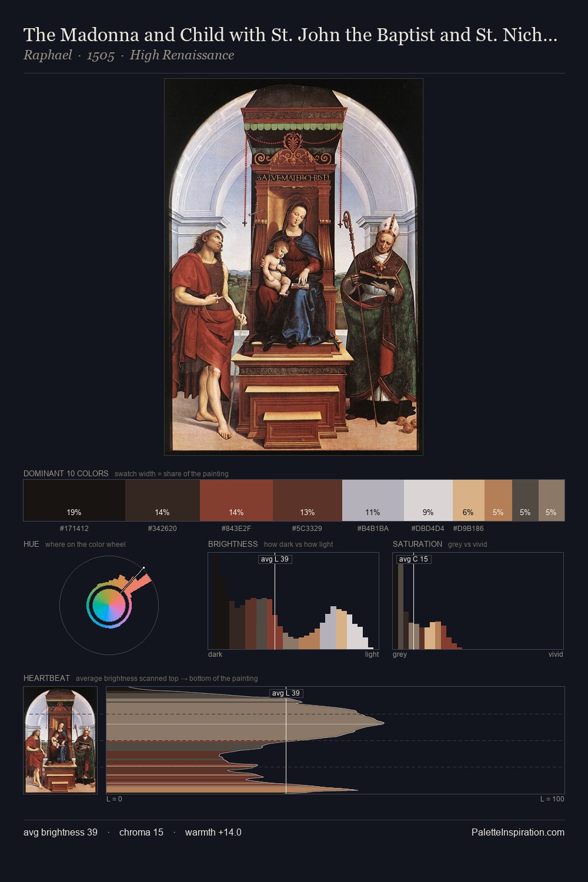The height and width of the screenshot is (882, 588).
Task: Click the PaletteInspiration.com link
Action: [x=518, y=832]
